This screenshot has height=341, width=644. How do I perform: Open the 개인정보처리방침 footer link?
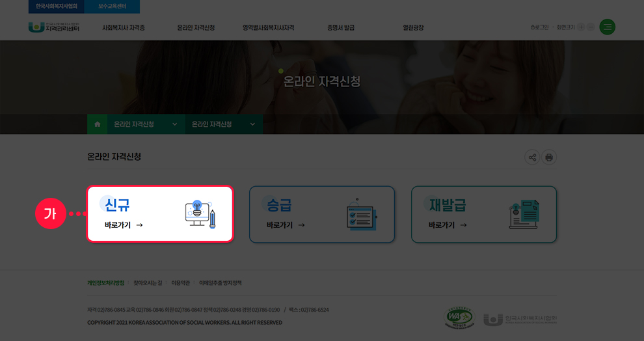tap(105, 283)
